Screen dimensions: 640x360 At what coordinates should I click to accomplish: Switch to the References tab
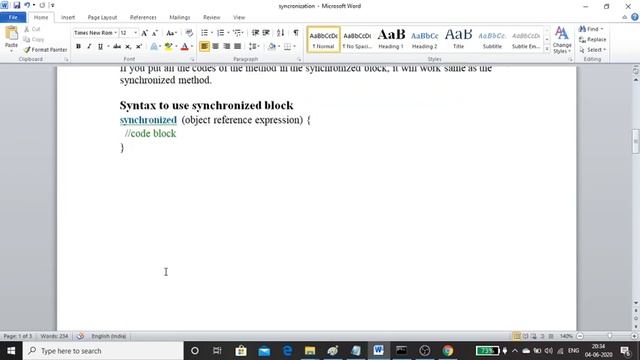coord(143,17)
